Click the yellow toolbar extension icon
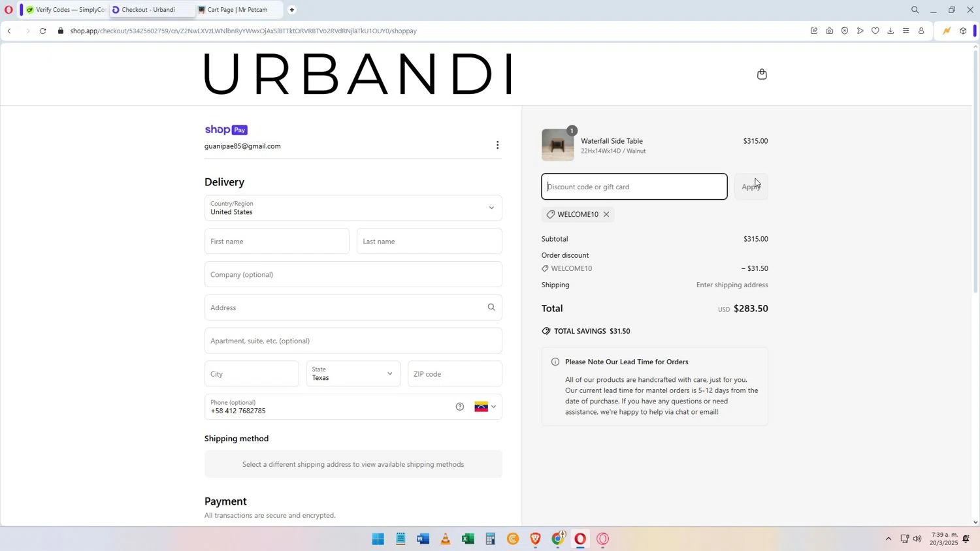The image size is (980, 551). pos(946,31)
